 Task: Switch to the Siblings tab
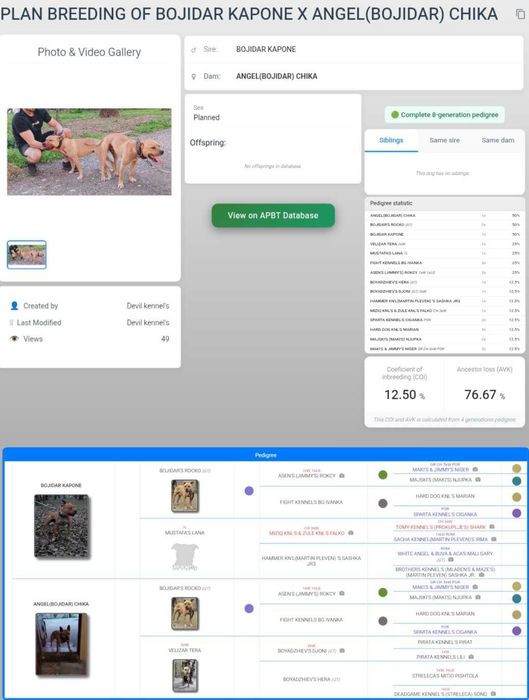[391, 140]
